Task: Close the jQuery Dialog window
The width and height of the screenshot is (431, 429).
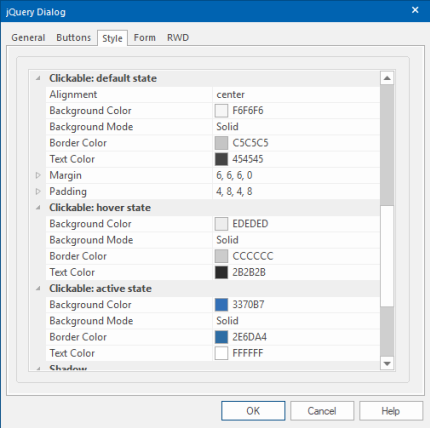Action: click(x=415, y=10)
